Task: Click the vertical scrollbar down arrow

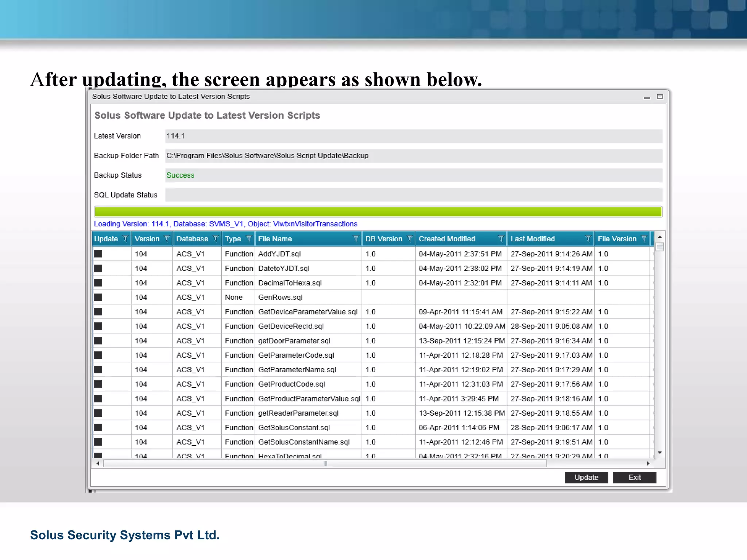Action: 659,452
